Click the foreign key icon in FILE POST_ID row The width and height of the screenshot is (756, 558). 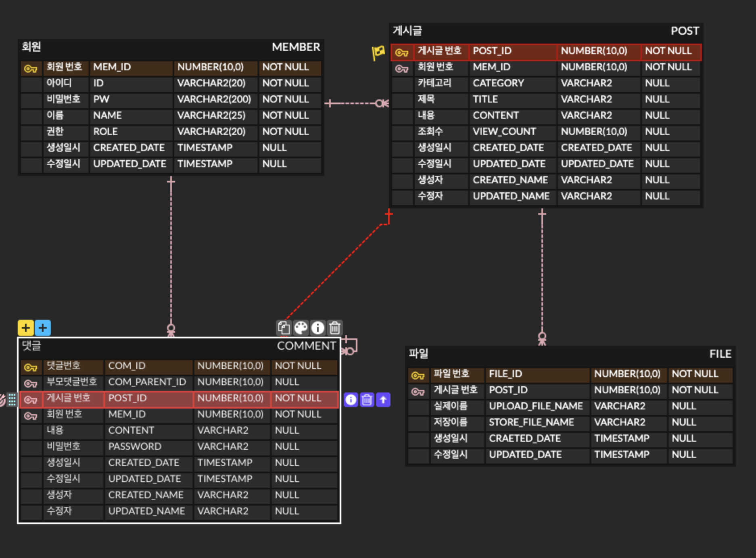[418, 392]
